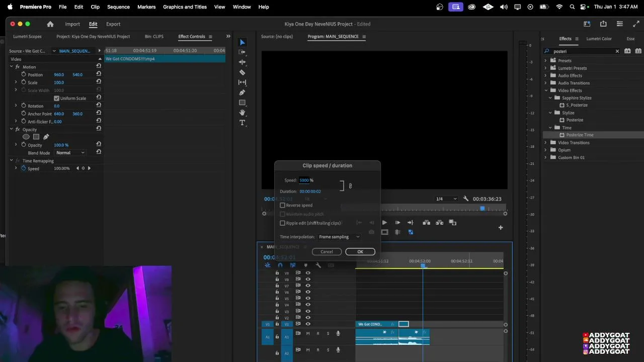Expand the Video Transitions folder
The height and width of the screenshot is (362, 644).
(x=545, y=142)
